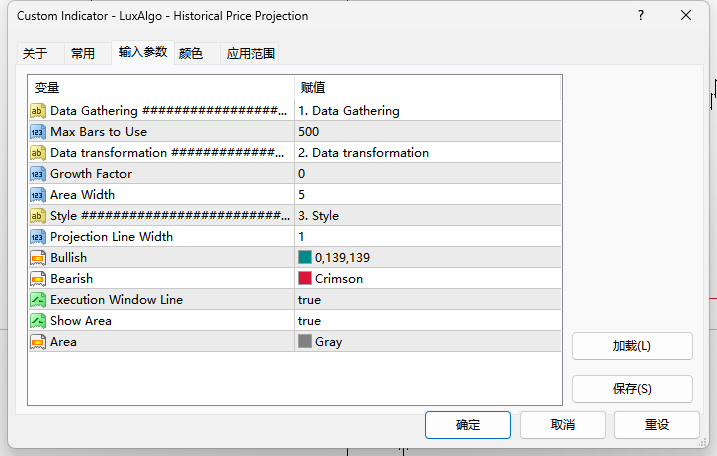Click the '2. Data transformation' value cell

(428, 153)
